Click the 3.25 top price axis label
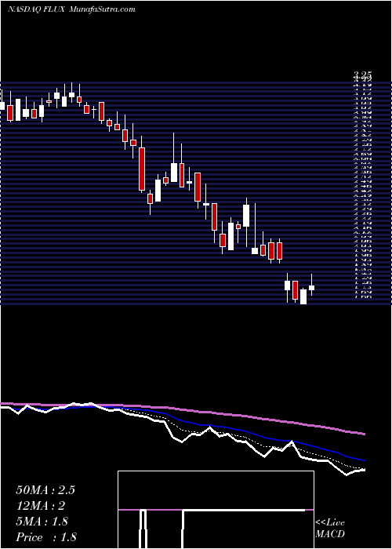This screenshot has width=392, height=549. click(x=362, y=75)
